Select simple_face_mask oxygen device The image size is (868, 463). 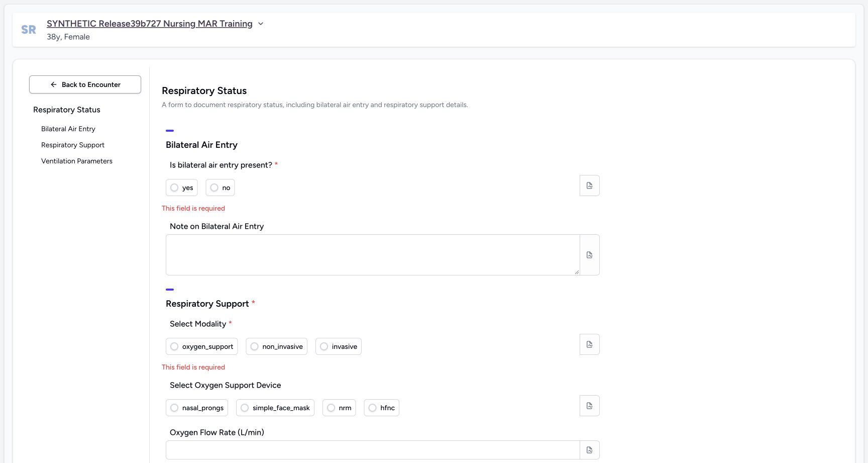[x=275, y=408]
